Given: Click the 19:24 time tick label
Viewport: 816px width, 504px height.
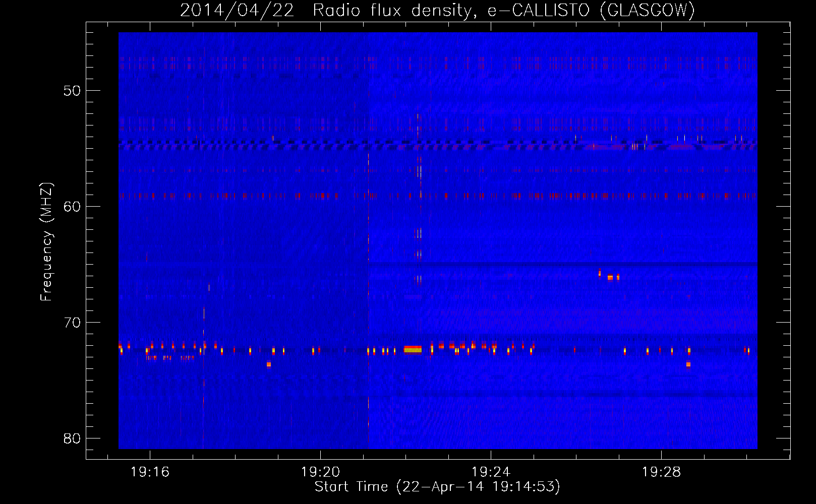Looking at the screenshot, I should tap(491, 472).
